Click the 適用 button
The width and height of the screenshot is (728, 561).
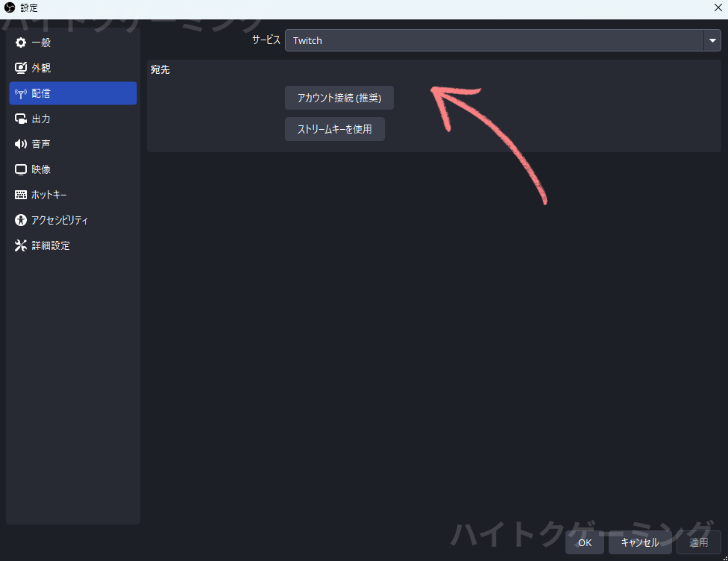tap(699, 542)
